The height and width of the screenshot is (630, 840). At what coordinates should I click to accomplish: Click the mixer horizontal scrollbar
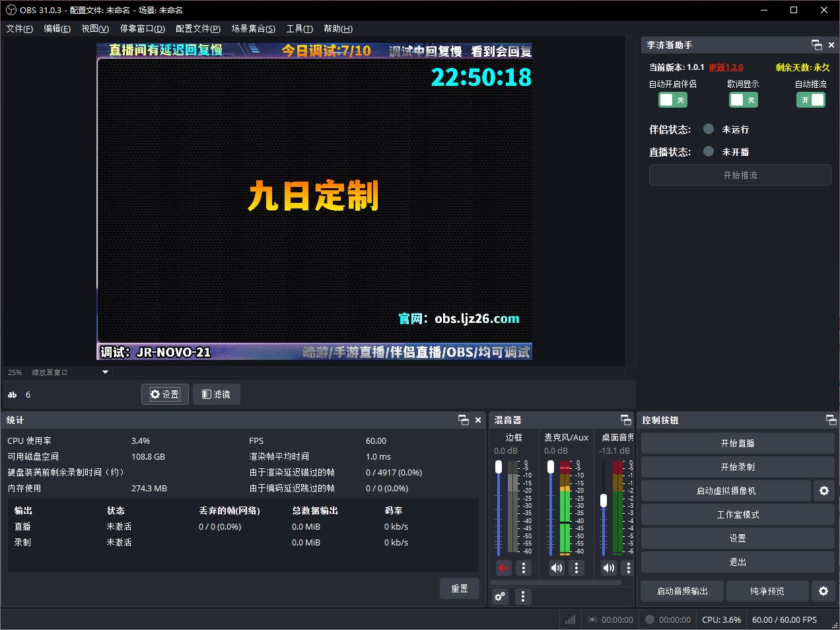tap(556, 582)
